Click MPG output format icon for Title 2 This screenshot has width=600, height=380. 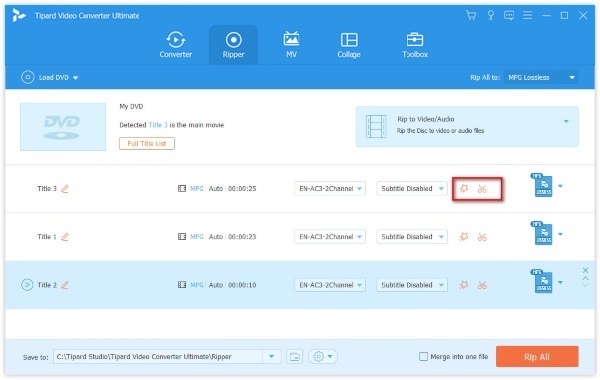(542, 282)
